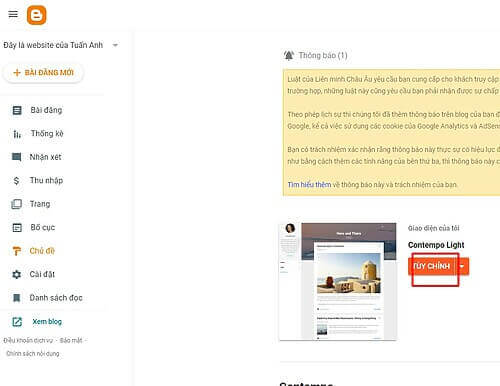Screen dimensions: 500x386
Task: Click the Xem blog external link icon
Action: coord(17,322)
